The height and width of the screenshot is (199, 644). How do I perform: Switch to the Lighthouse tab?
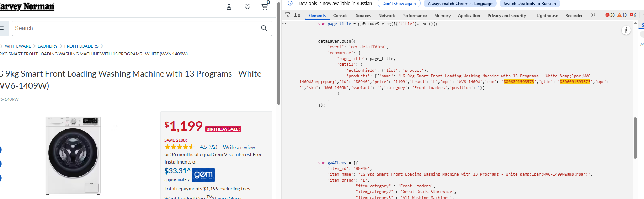pos(547,16)
